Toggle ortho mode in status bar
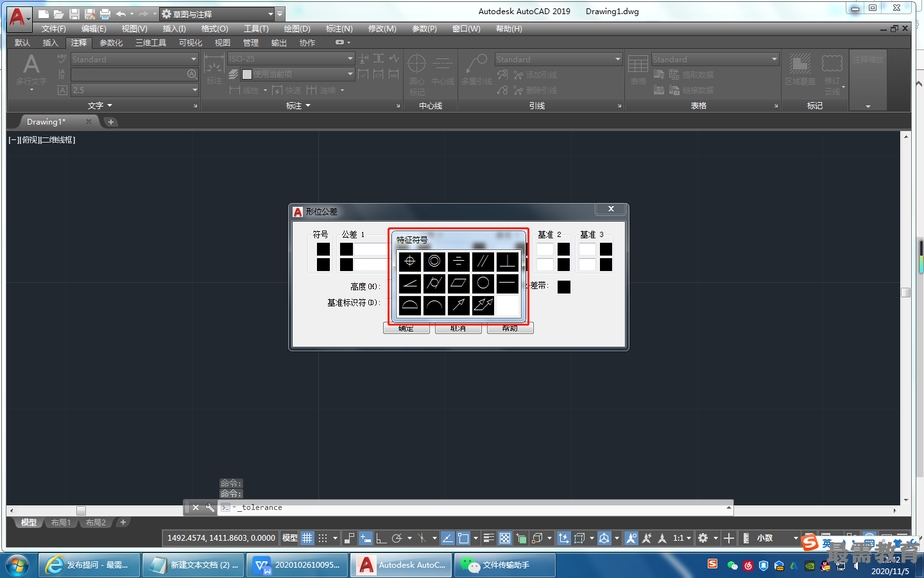This screenshot has height=578, width=924. click(381, 538)
